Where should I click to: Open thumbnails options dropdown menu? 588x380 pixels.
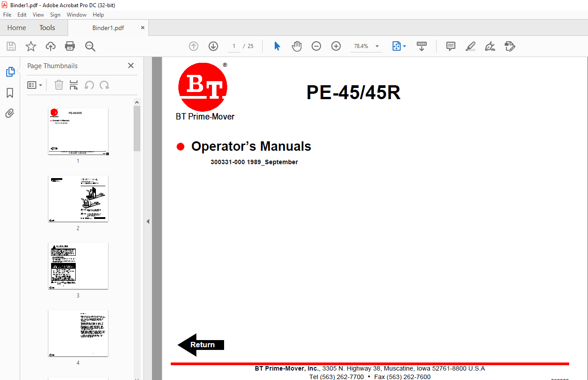coord(35,85)
